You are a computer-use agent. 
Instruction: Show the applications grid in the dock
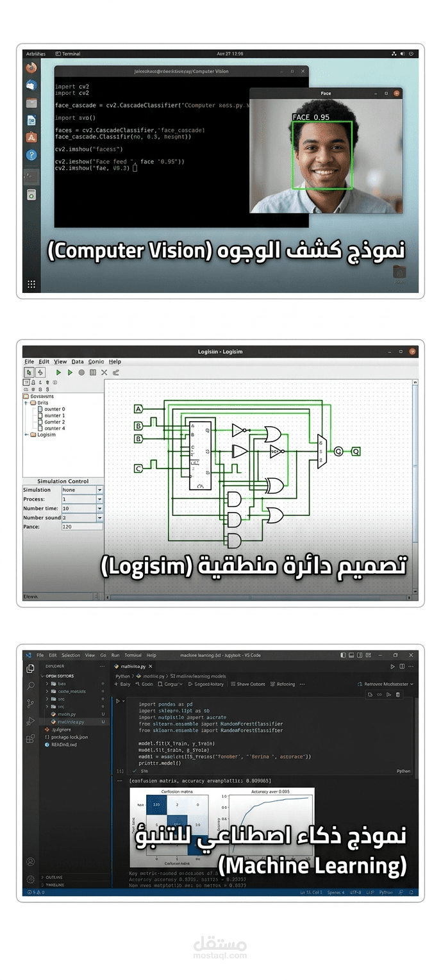point(31,284)
